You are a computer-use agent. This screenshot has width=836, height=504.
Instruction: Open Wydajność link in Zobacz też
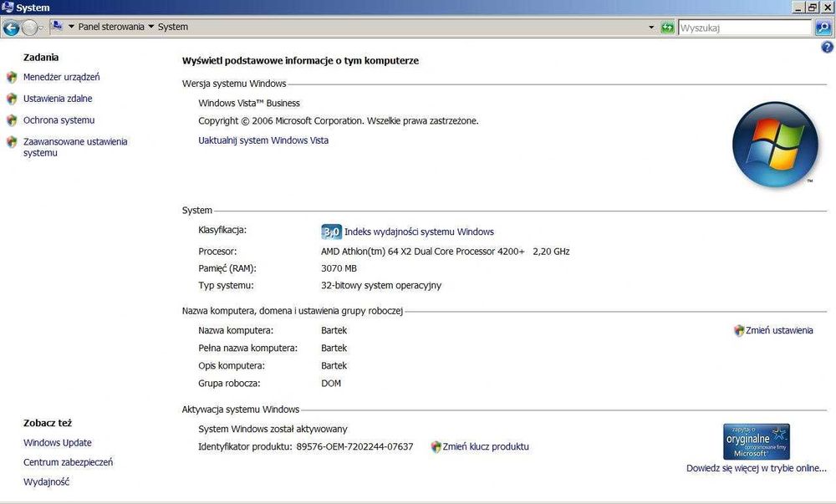46,481
